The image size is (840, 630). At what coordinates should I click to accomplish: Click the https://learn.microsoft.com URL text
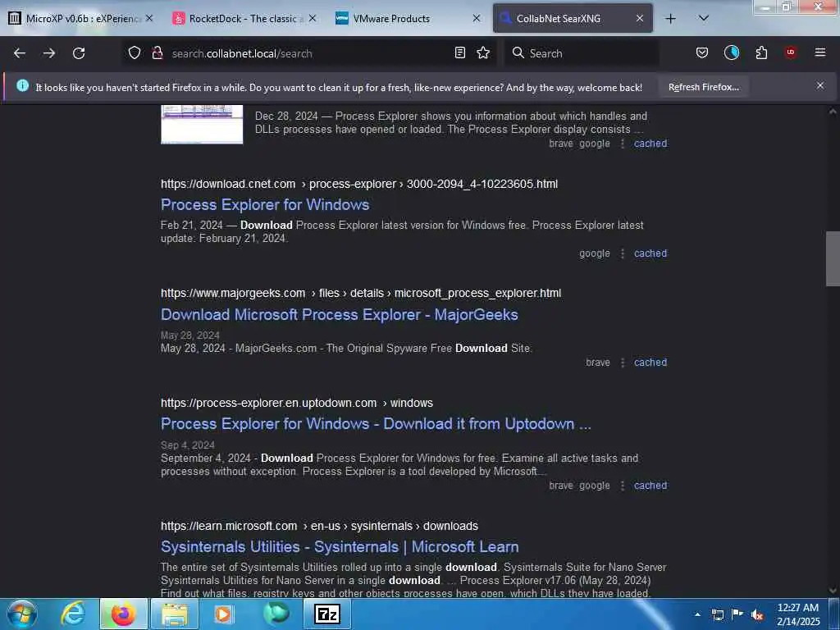click(x=229, y=526)
